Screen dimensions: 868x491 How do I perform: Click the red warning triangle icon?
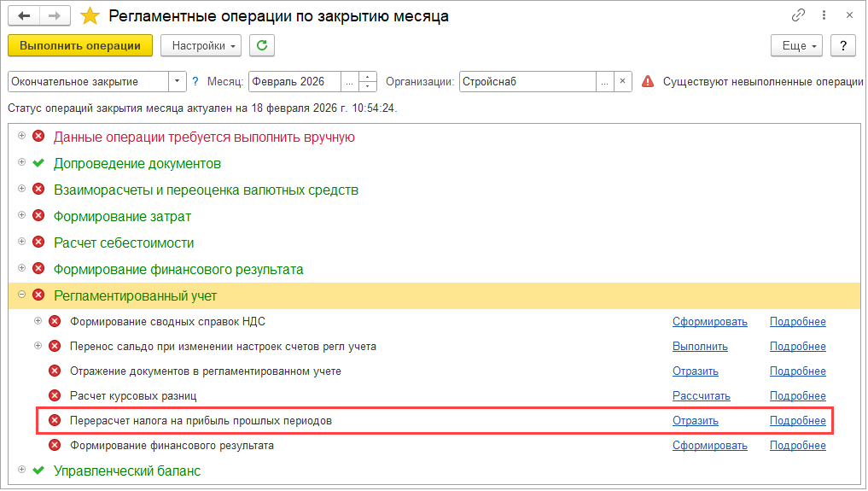(x=648, y=82)
